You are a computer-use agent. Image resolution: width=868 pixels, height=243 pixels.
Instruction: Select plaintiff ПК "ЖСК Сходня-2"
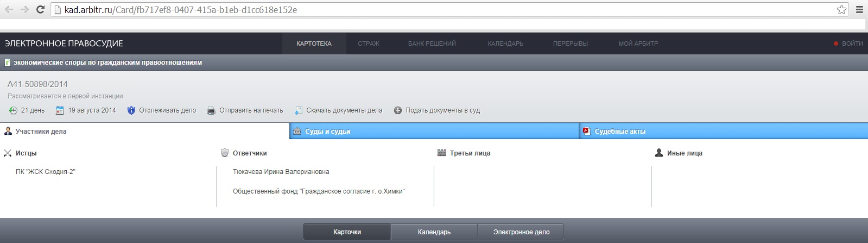[x=46, y=172]
